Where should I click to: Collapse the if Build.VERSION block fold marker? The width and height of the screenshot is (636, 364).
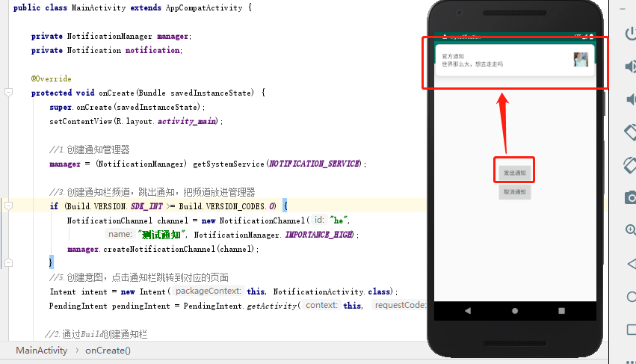8,206
